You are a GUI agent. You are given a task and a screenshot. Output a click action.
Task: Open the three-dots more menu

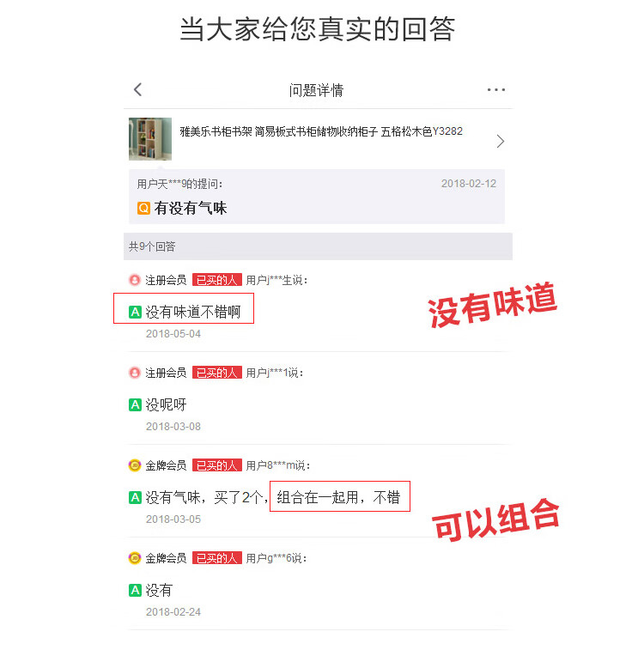495,89
